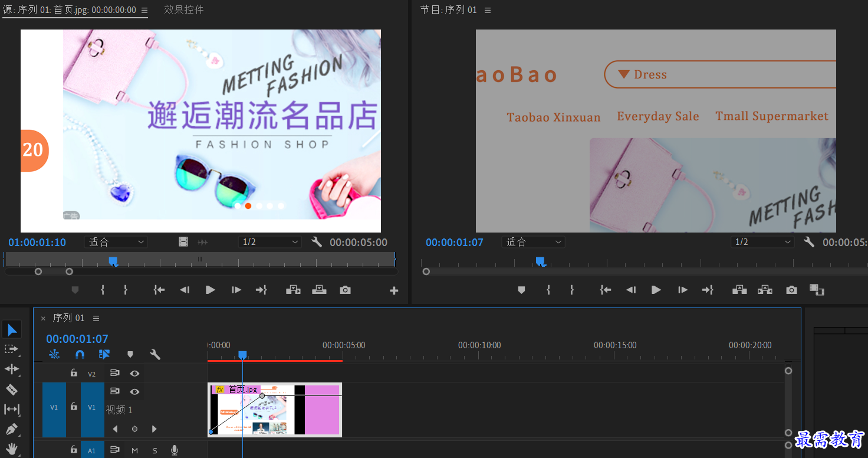
Task: Open timeline display settings wrench
Action: point(155,354)
